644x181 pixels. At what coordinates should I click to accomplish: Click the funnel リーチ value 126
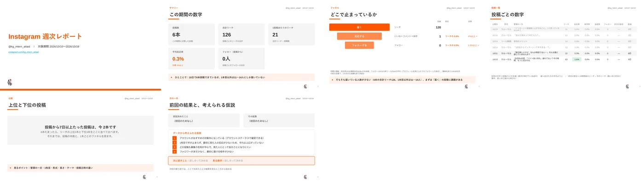pos(438,27)
